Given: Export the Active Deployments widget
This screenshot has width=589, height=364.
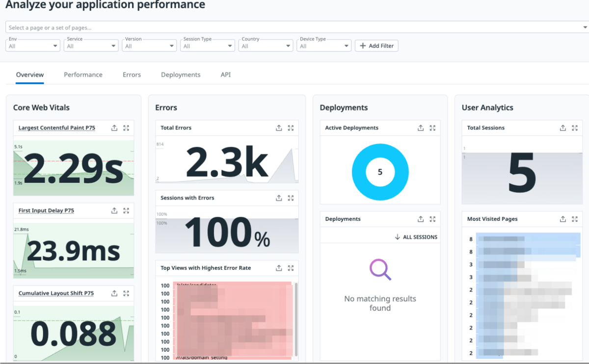Looking at the screenshot, I should tap(421, 128).
